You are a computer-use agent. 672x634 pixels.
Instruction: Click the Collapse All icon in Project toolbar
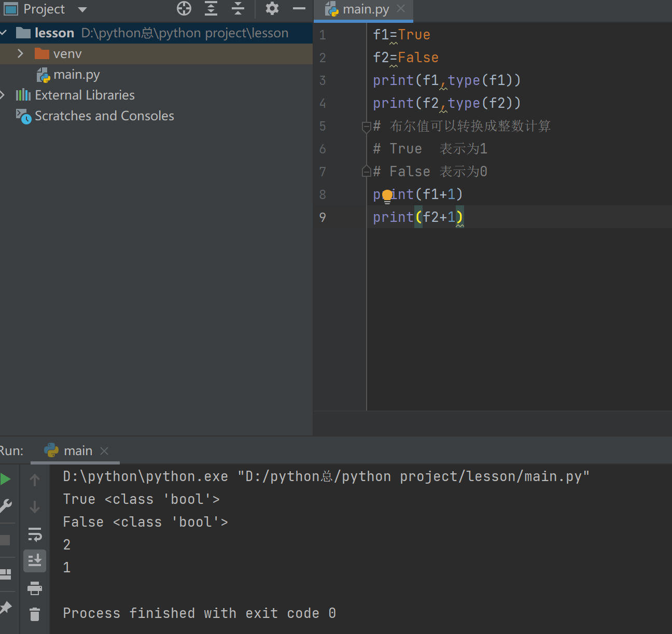(238, 8)
